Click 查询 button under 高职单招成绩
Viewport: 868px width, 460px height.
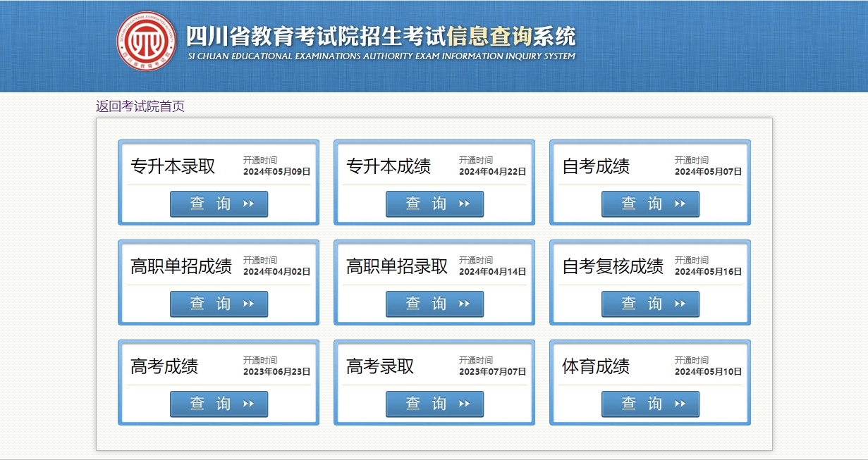click(x=219, y=304)
